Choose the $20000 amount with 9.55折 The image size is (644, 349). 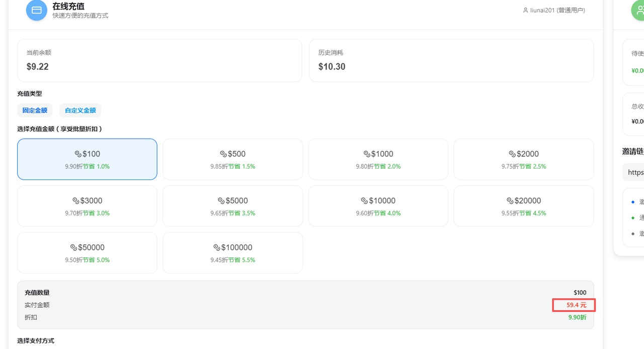524,206
